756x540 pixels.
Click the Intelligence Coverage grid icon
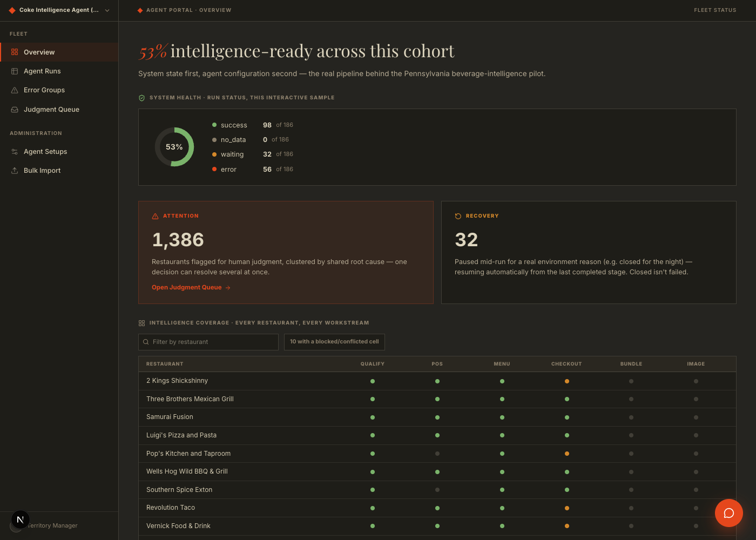[141, 323]
